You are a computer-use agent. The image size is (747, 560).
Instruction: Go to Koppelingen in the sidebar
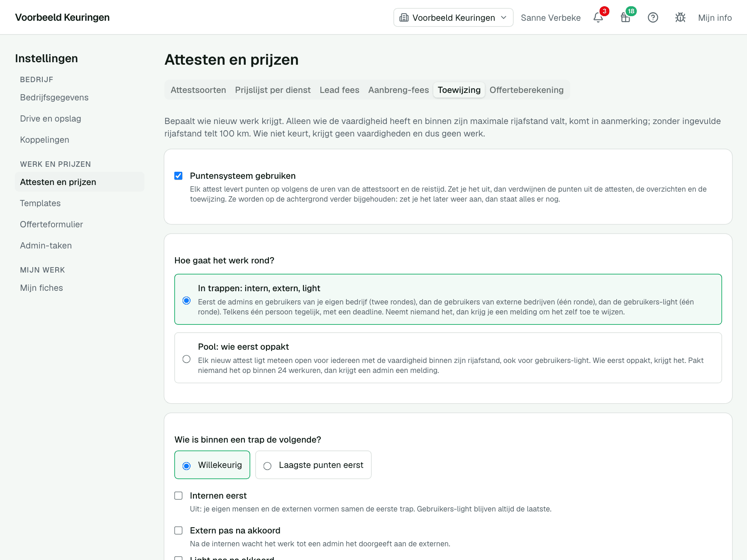(80, 140)
